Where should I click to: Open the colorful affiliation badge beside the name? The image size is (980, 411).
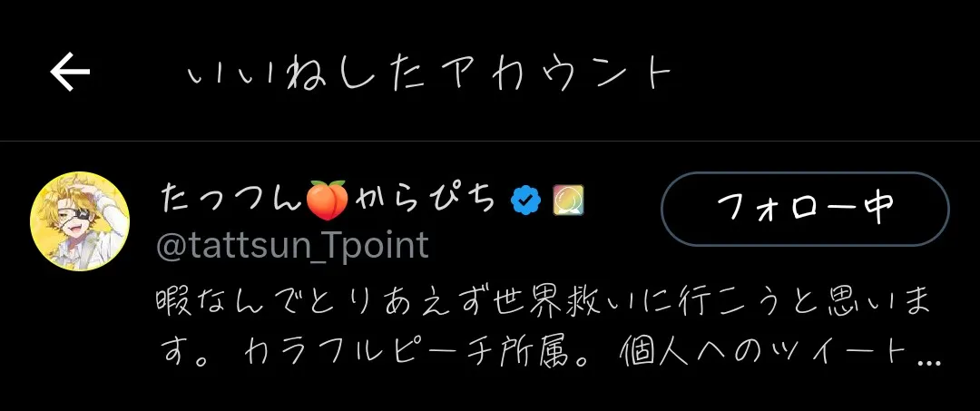tap(568, 200)
